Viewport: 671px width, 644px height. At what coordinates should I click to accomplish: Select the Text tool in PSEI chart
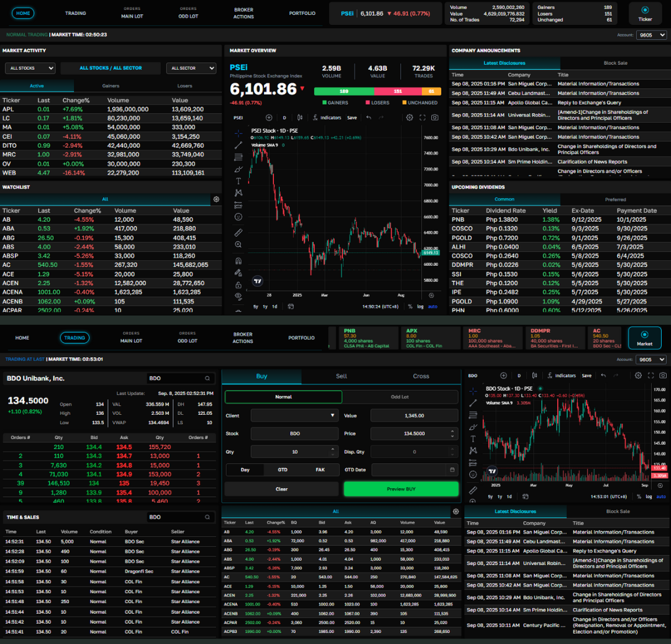point(238,181)
